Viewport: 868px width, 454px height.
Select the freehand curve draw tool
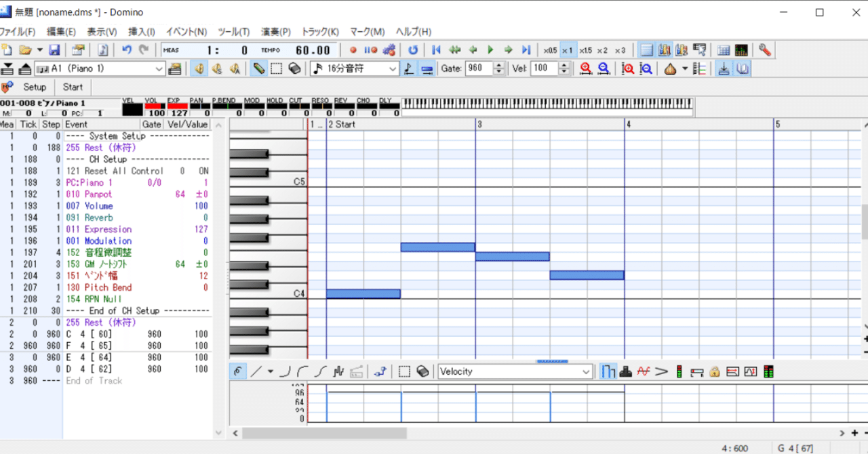point(238,371)
